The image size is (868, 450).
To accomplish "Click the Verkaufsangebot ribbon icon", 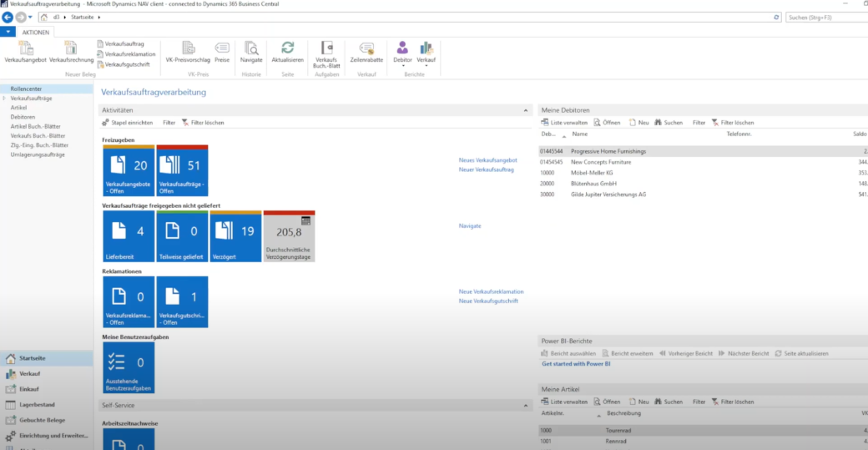I will 26,52.
